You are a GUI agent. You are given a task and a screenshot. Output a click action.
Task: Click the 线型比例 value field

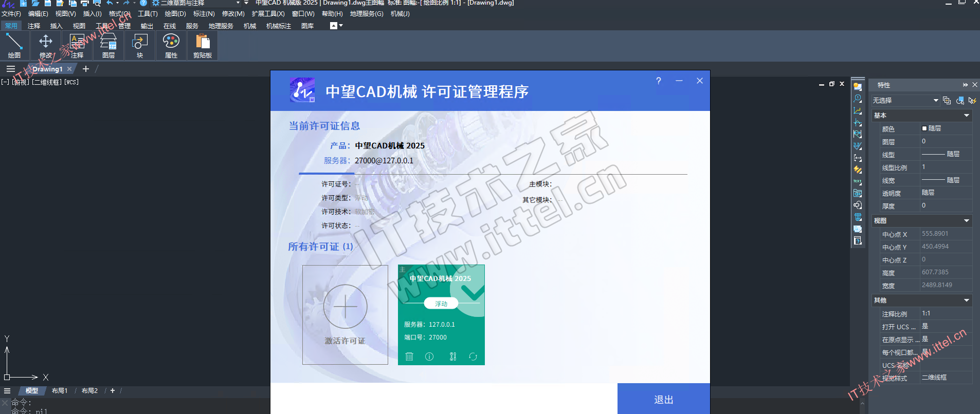(946, 167)
